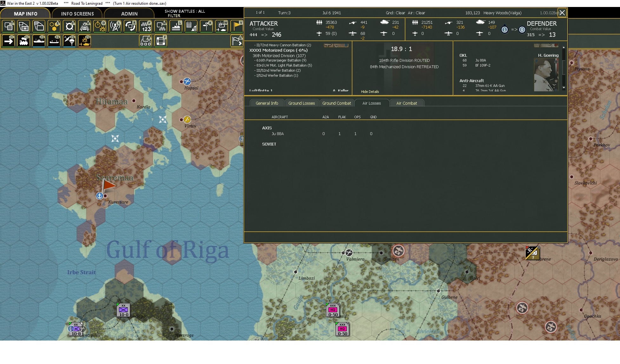Switch to General Info tab
Screen dimensions: 620x364
[x=267, y=103]
